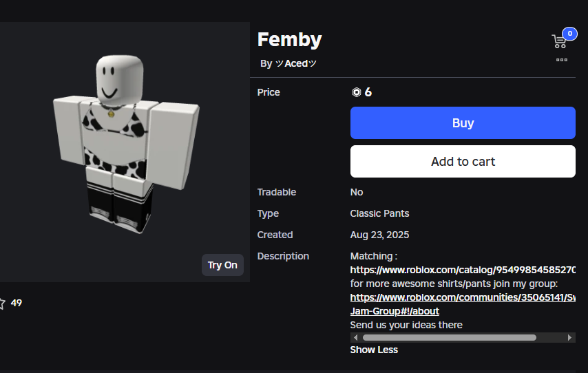Open the shopping cart icon
588x373 pixels.
559,41
